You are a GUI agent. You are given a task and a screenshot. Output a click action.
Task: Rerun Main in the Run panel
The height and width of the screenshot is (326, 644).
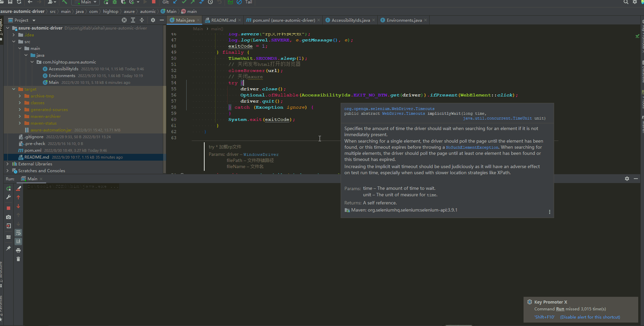point(8,188)
